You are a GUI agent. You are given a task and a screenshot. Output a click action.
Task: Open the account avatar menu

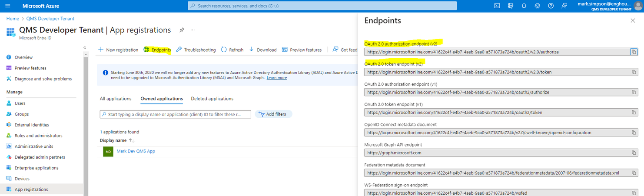pyautogui.click(x=637, y=6)
